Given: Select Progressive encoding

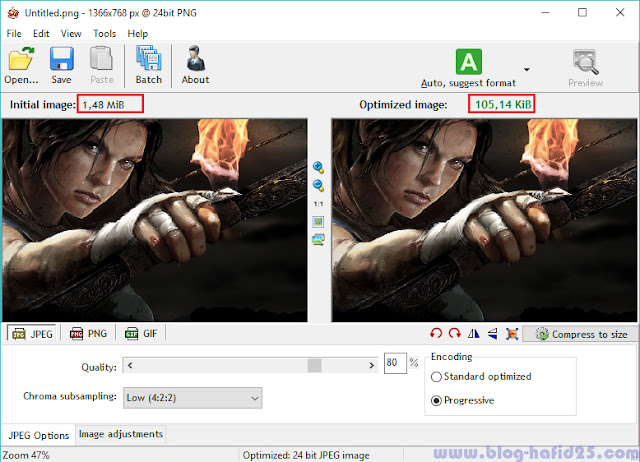Looking at the screenshot, I should [x=462, y=400].
